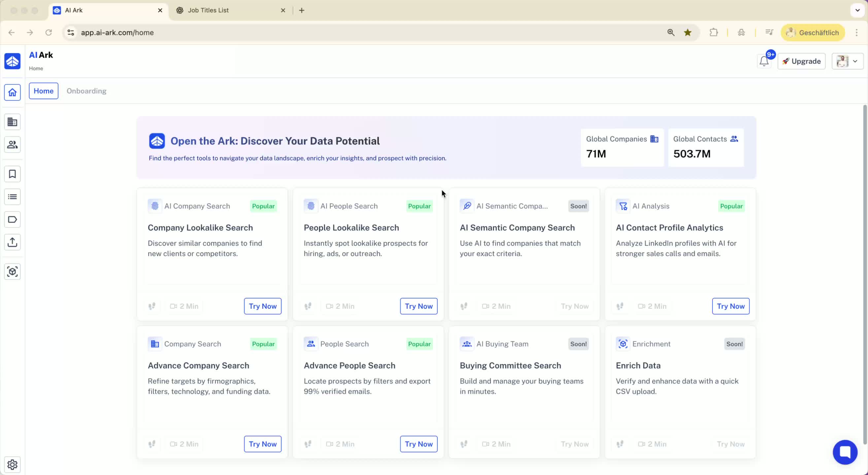Switch to the Onboarding tab
868x475 pixels.
pos(86,91)
